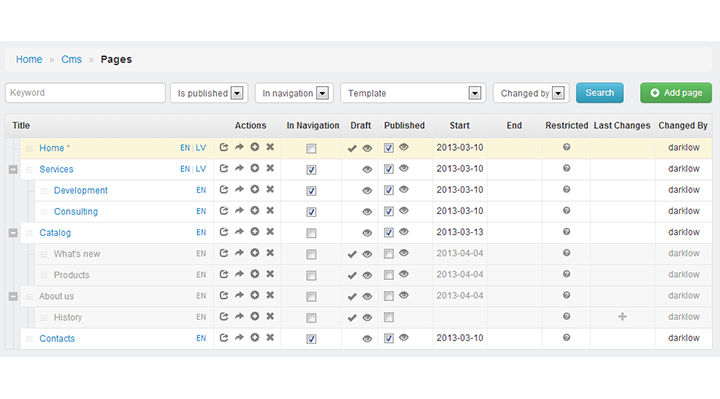This screenshot has height=399, width=720.
Task: Click the edit icon for Catalog row
Action: click(x=224, y=232)
